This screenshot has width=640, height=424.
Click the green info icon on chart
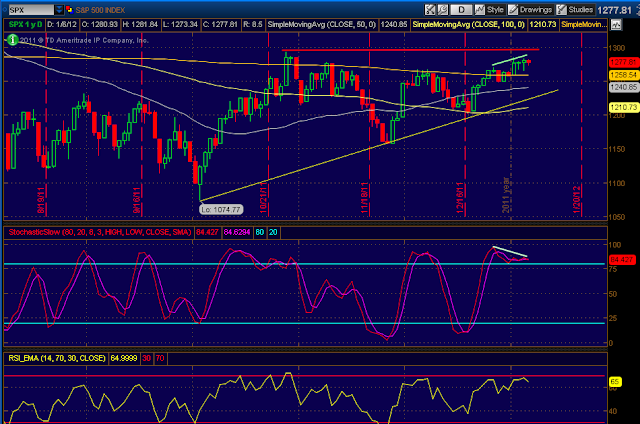coord(13,40)
